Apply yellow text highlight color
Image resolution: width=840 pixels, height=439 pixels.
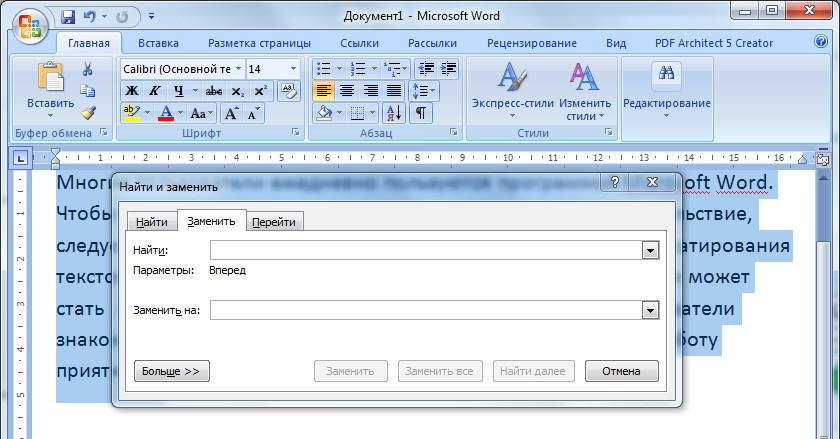pos(131,113)
